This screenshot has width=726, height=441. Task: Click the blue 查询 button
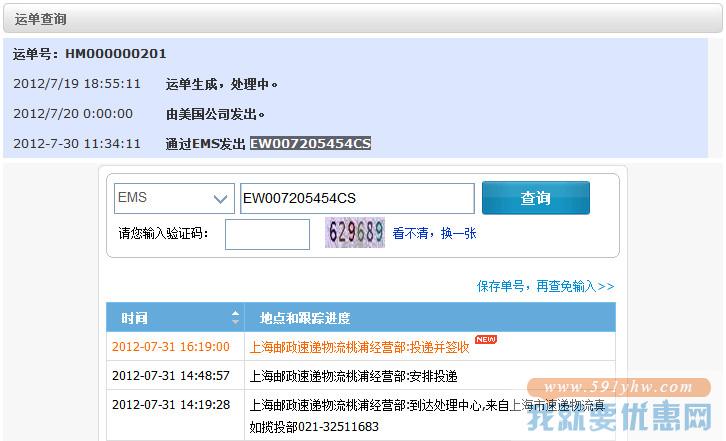click(x=536, y=198)
